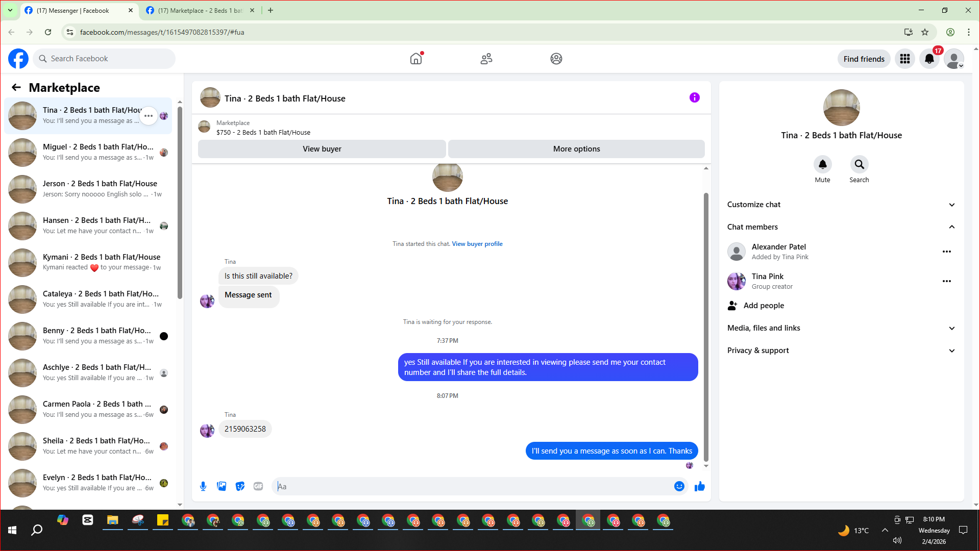The height and width of the screenshot is (551, 980).
Task: Send a thumbs-up like
Action: pos(699,486)
